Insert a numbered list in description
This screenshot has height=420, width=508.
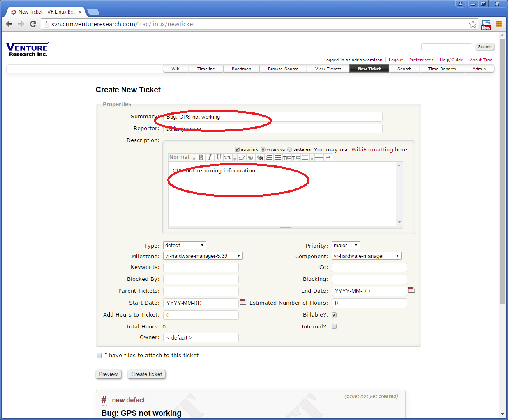pos(269,158)
